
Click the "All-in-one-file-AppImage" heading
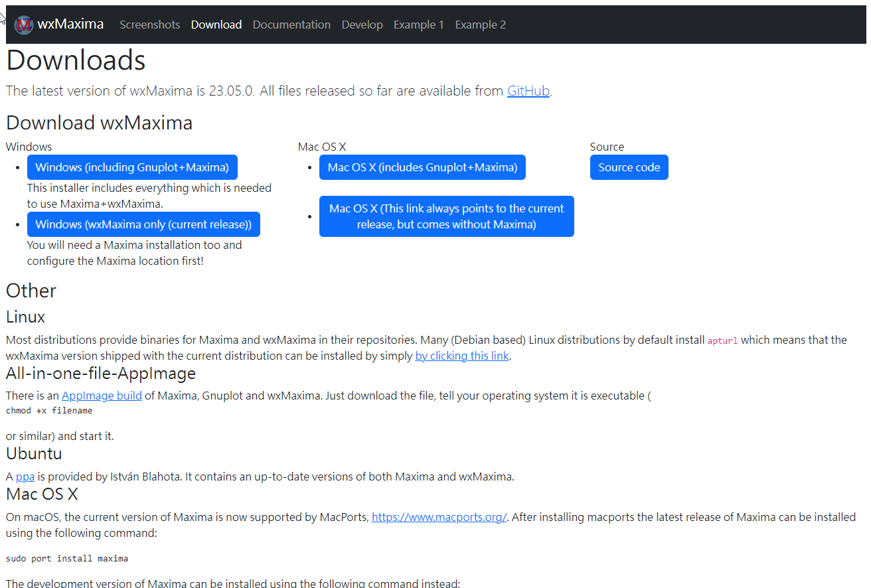[x=101, y=373]
